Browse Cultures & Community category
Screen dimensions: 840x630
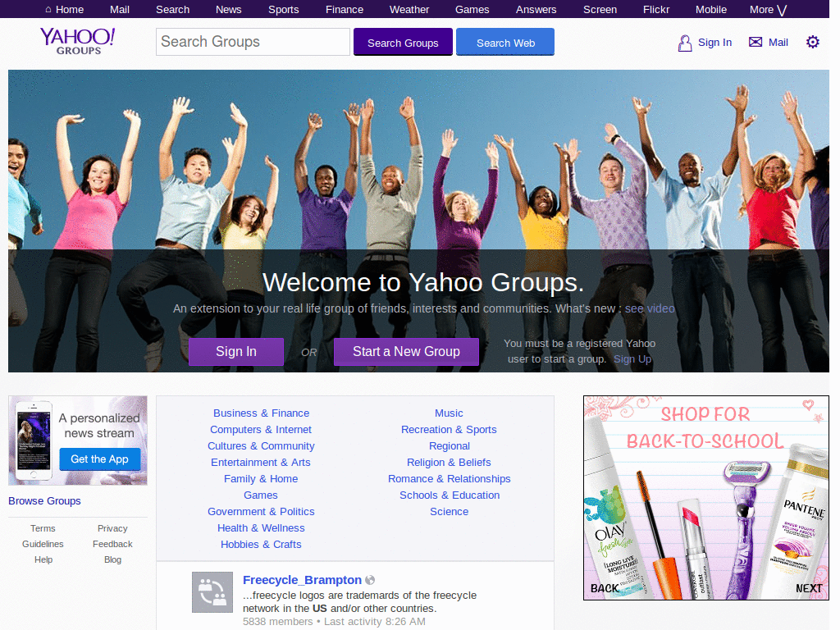[261, 446]
